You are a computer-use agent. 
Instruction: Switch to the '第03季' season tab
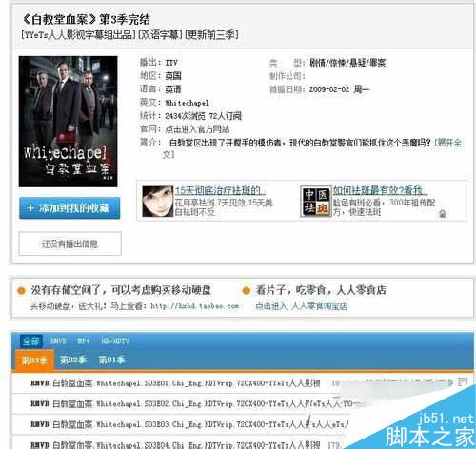[x=34, y=361]
